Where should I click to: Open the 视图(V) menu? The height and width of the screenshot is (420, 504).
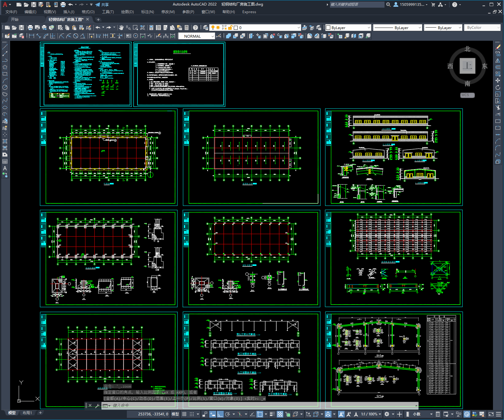pos(50,12)
